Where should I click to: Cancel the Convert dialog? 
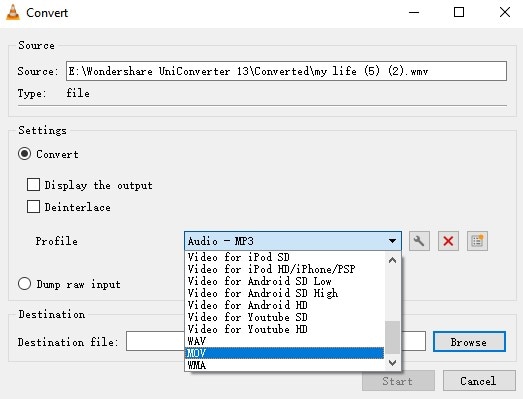tap(479, 380)
